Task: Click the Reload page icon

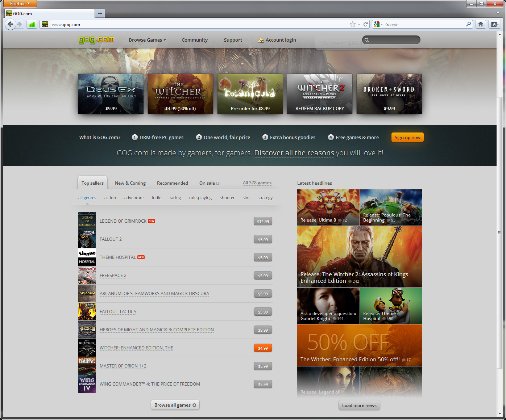Action: (366, 24)
